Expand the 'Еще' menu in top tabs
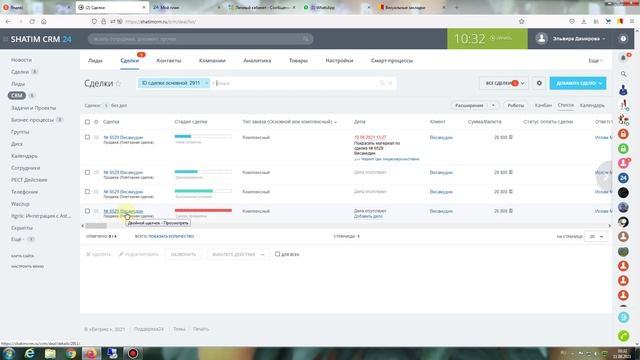Viewport: 640px width, 360px height. point(595,60)
